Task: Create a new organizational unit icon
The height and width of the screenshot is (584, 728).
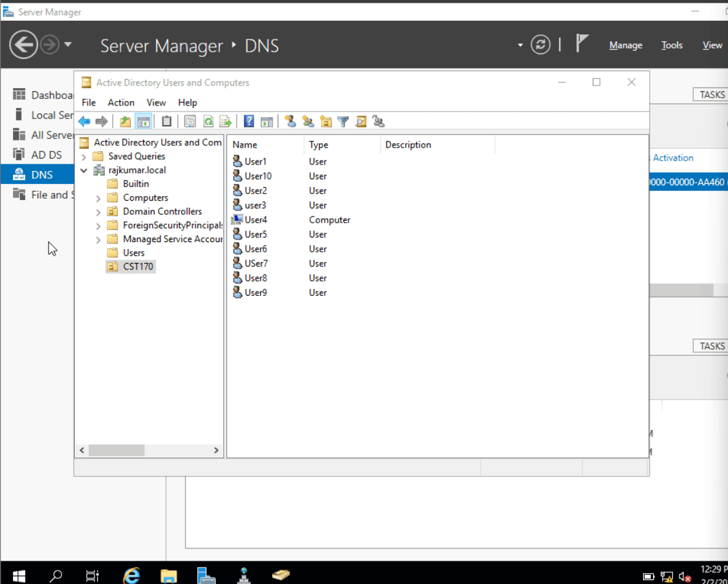Action: point(326,122)
